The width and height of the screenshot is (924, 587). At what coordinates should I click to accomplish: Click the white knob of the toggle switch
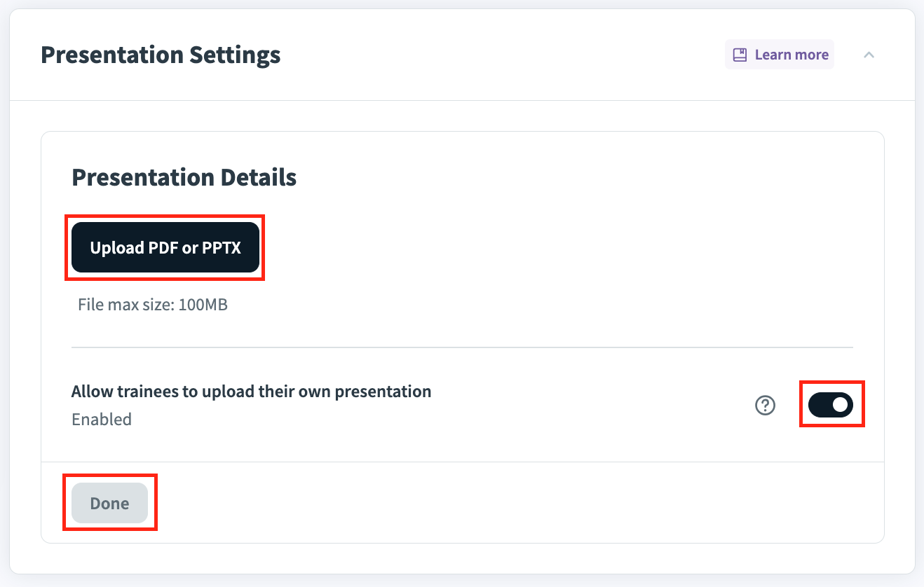click(840, 405)
